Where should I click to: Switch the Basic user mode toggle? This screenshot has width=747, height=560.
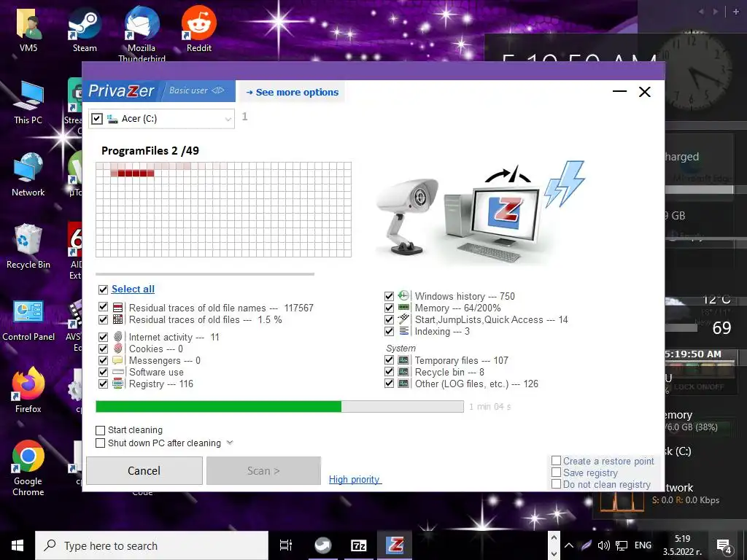197,90
